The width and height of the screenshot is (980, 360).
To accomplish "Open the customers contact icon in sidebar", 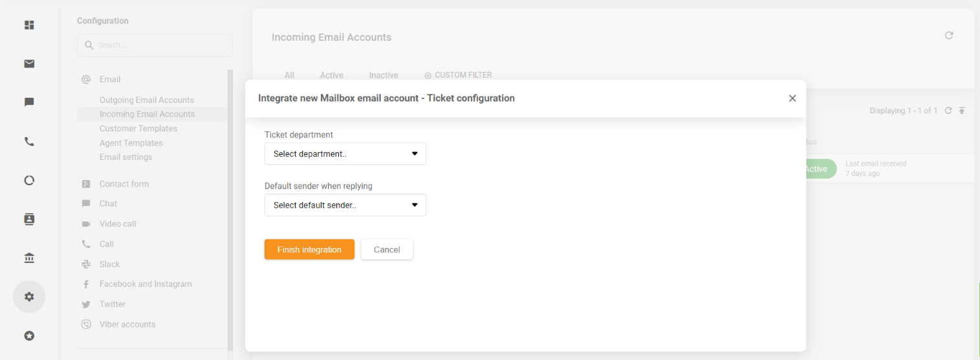I will [29, 219].
